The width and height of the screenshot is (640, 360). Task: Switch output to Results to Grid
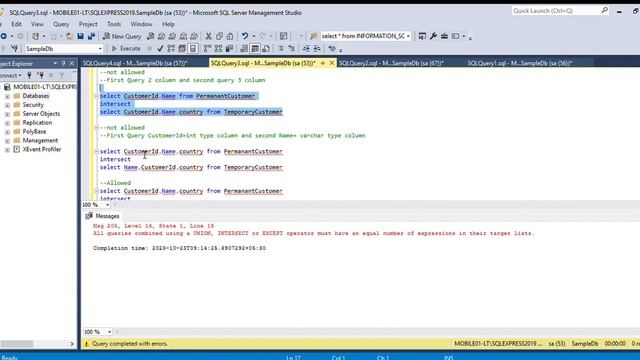click(x=255, y=49)
